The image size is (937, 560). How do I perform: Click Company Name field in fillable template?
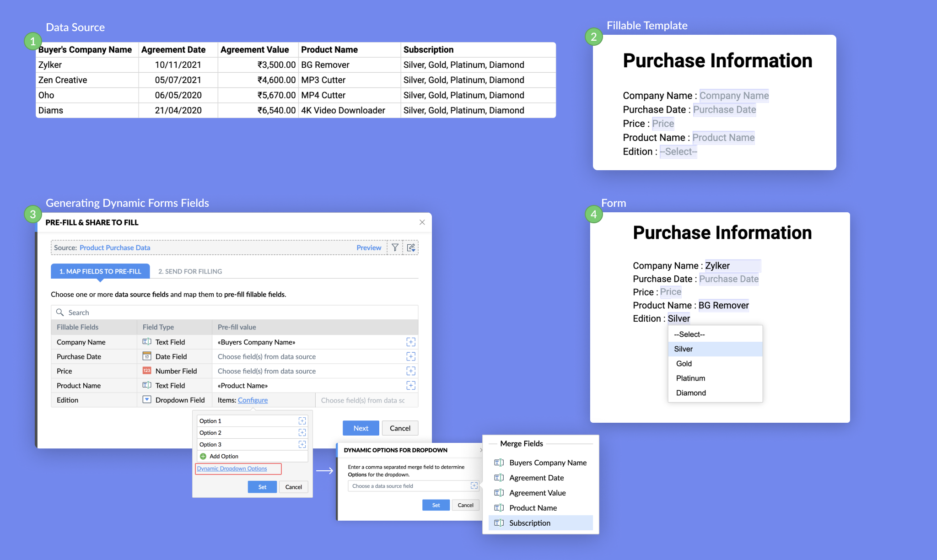[x=734, y=96]
